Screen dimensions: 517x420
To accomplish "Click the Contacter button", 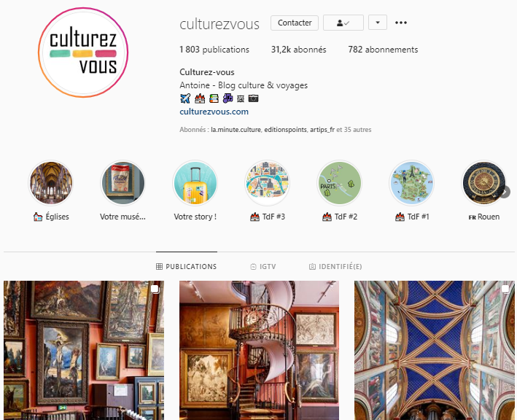I will click(x=295, y=23).
